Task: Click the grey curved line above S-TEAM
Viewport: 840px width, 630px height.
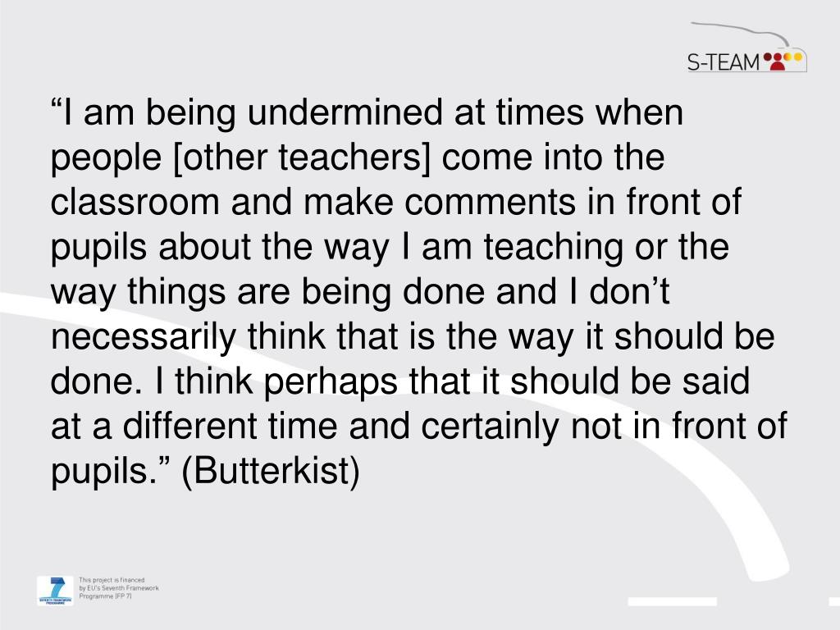Action: point(741,33)
